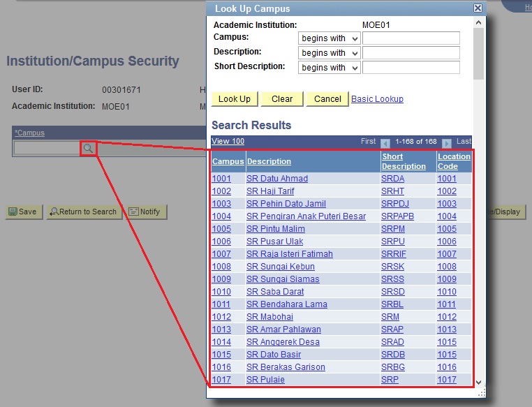Focus the Description search text field
The width and height of the screenshot is (532, 407).
(411, 53)
